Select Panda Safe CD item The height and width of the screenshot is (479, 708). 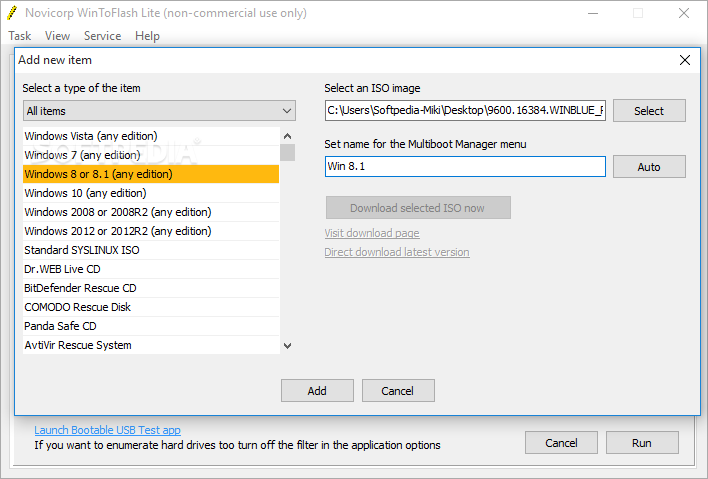[x=151, y=326]
